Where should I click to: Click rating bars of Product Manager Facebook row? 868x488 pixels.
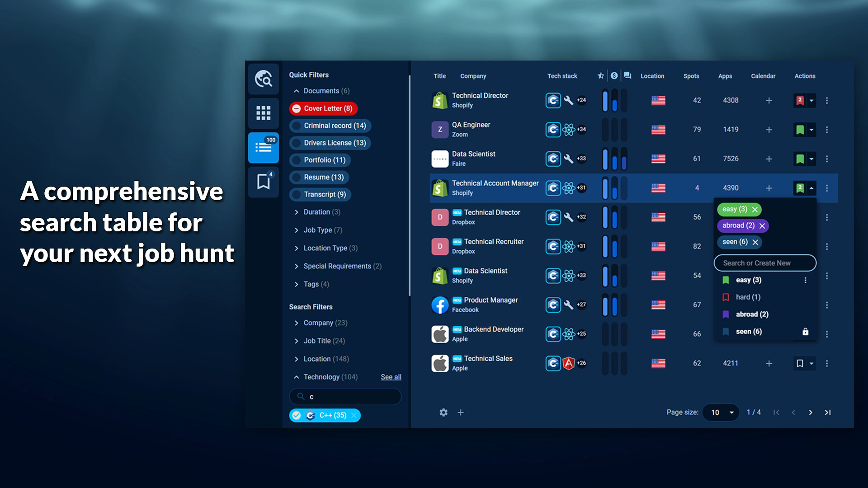(614, 305)
